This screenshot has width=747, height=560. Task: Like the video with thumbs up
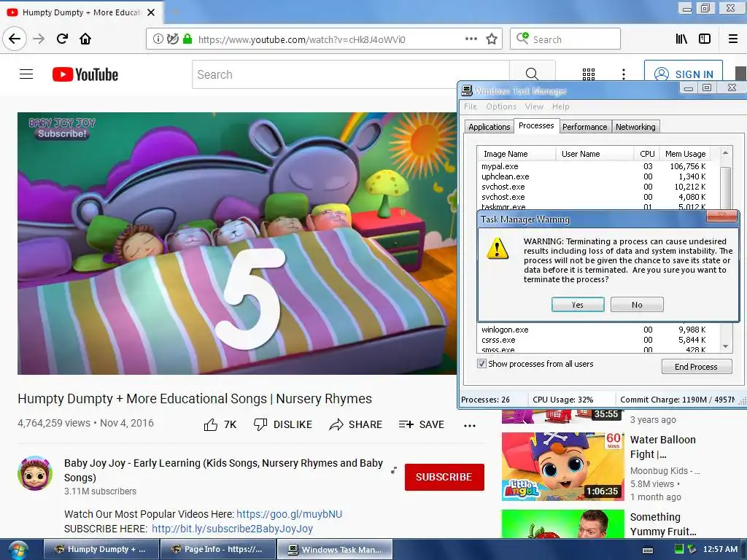click(x=220, y=424)
